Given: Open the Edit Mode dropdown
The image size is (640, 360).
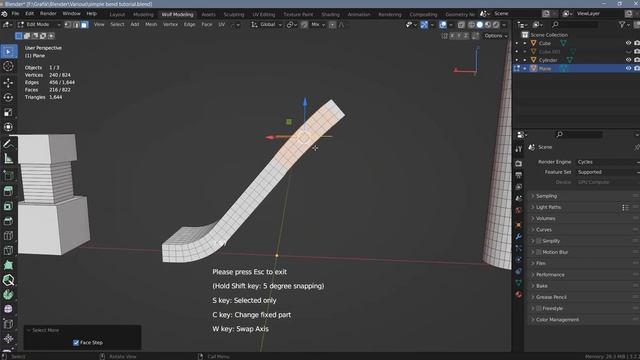Looking at the screenshot, I should pyautogui.click(x=39, y=24).
